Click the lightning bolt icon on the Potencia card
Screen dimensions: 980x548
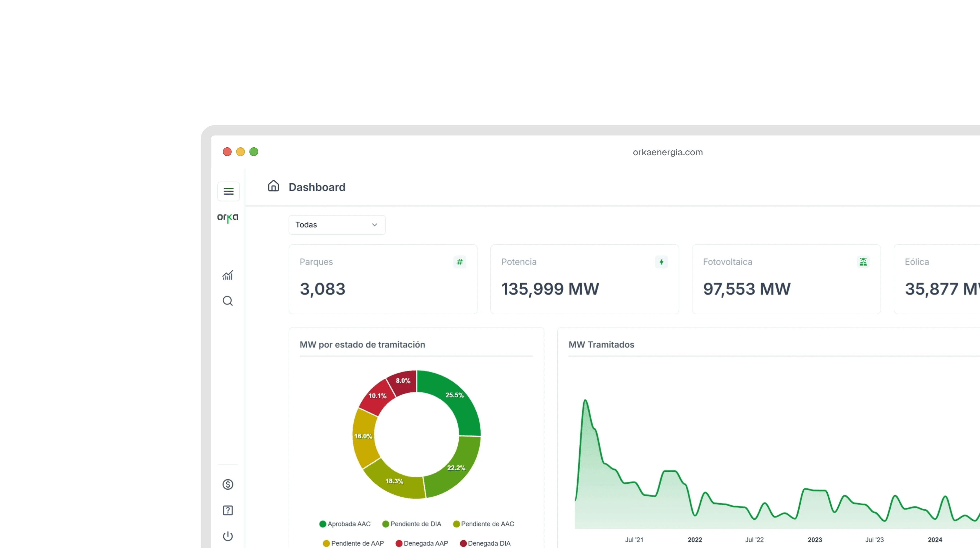(x=661, y=262)
